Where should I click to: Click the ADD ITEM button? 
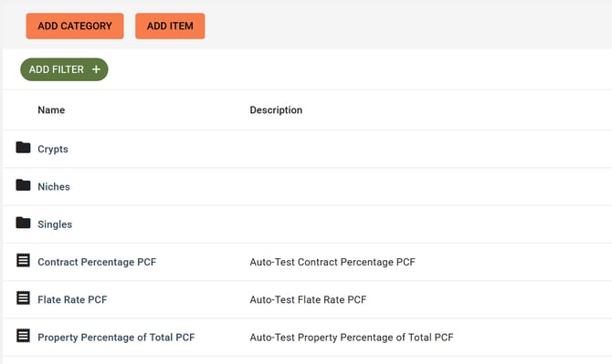(170, 26)
